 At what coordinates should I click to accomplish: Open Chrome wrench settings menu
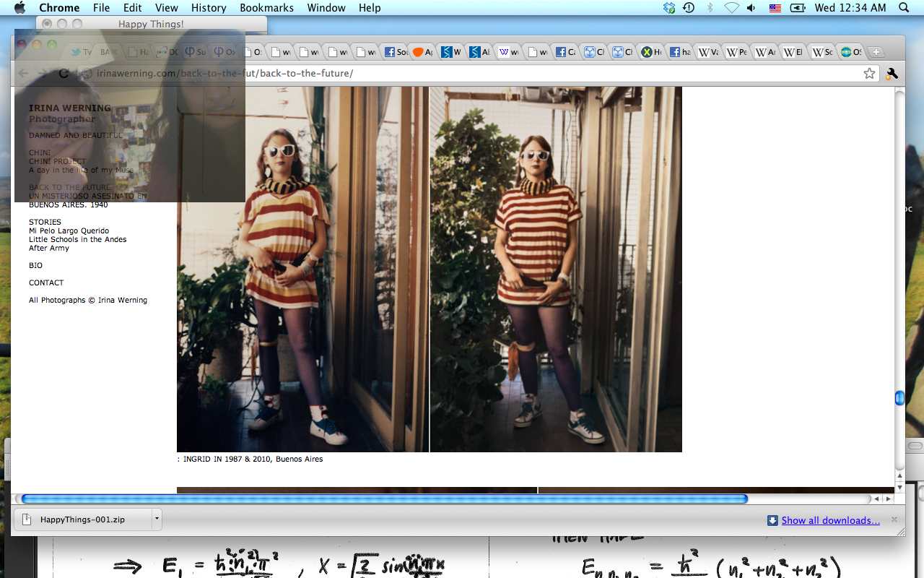(892, 73)
